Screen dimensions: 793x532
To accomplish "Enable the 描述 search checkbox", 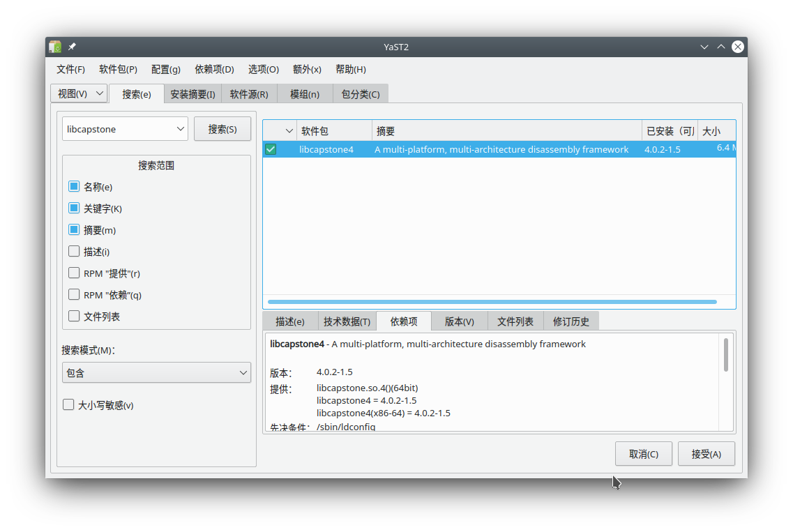I will 73,251.
